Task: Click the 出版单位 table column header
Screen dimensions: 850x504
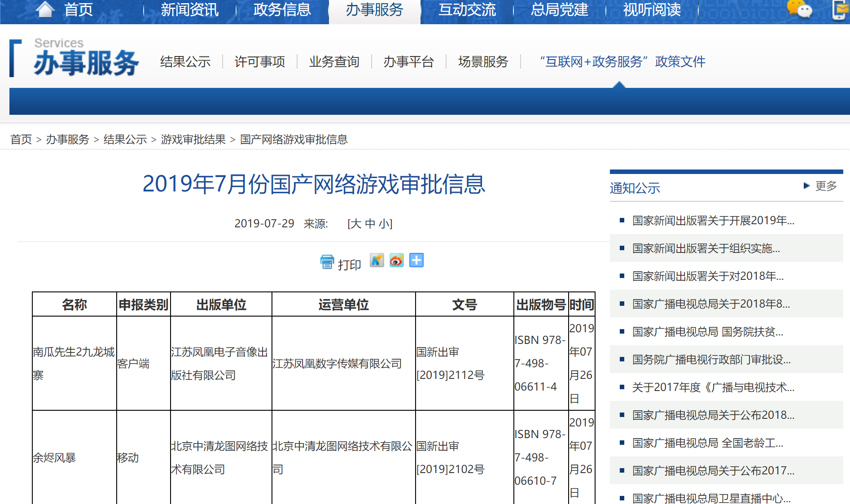Action: tap(221, 304)
